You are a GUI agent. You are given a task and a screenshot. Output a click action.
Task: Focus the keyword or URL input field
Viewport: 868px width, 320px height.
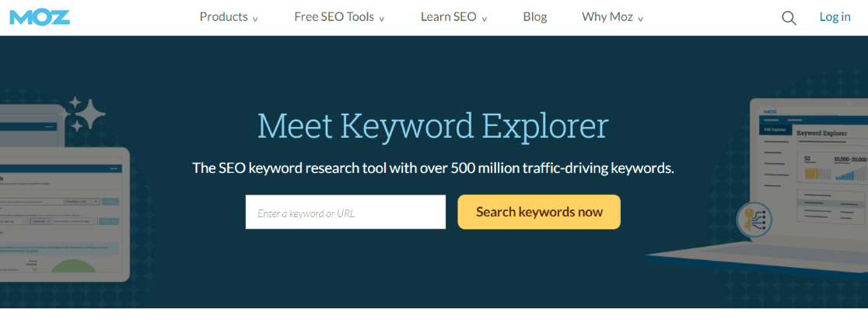[345, 212]
